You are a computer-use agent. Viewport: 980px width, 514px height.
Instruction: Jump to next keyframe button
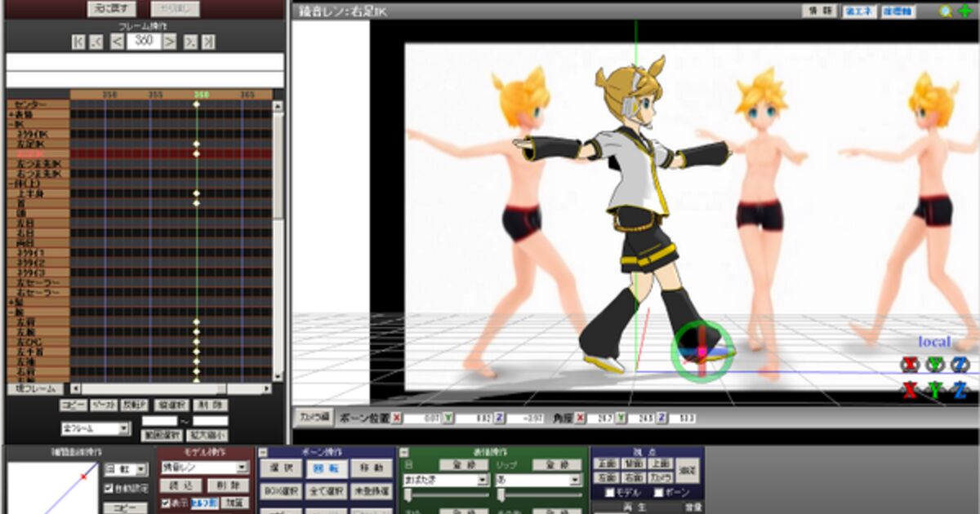point(190,42)
